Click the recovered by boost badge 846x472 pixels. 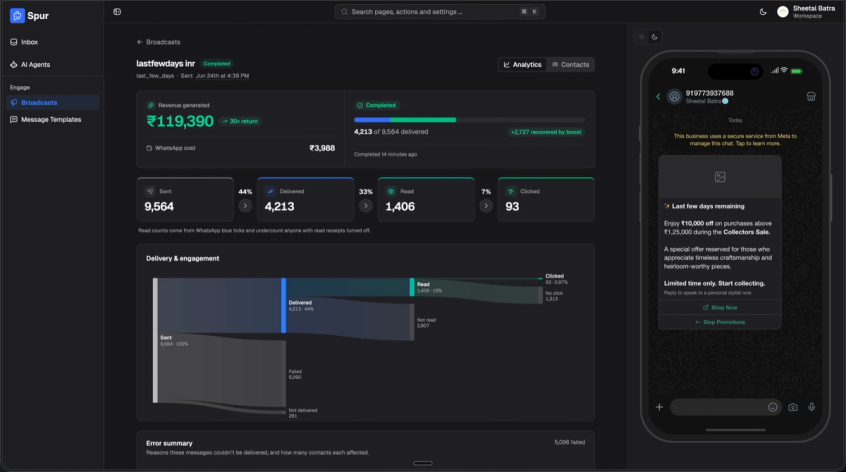(546, 132)
